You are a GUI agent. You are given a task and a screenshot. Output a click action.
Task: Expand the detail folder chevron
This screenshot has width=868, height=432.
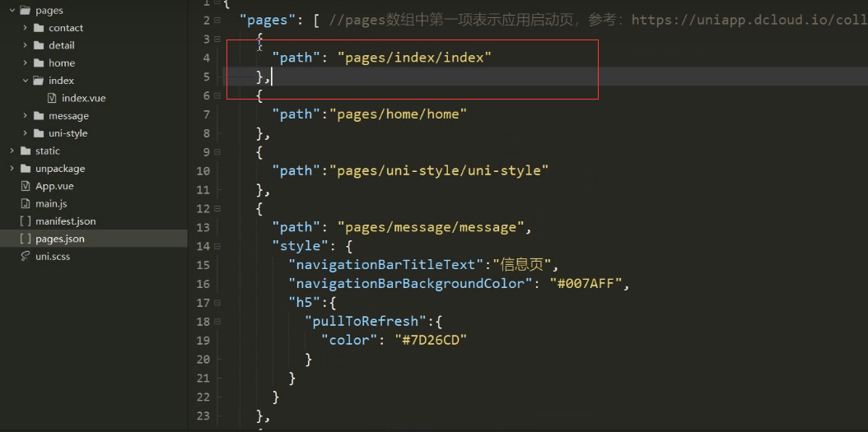coord(26,45)
